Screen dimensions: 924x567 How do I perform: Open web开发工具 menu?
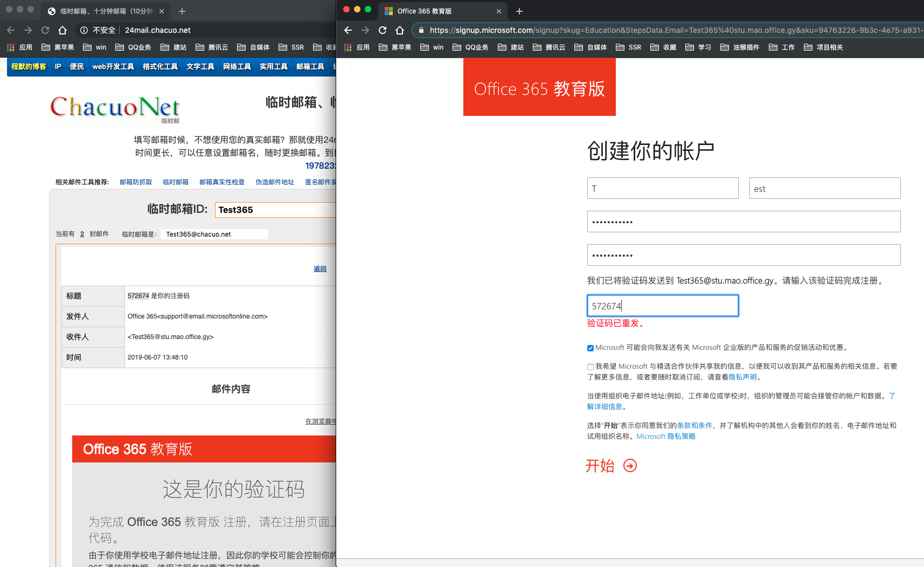(x=113, y=67)
